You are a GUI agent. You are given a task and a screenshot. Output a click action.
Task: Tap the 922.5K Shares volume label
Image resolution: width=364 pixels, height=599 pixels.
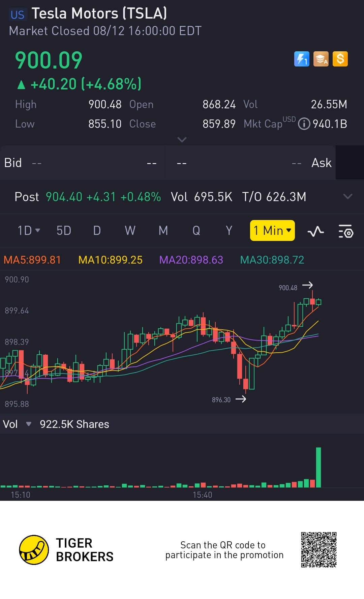point(74,424)
